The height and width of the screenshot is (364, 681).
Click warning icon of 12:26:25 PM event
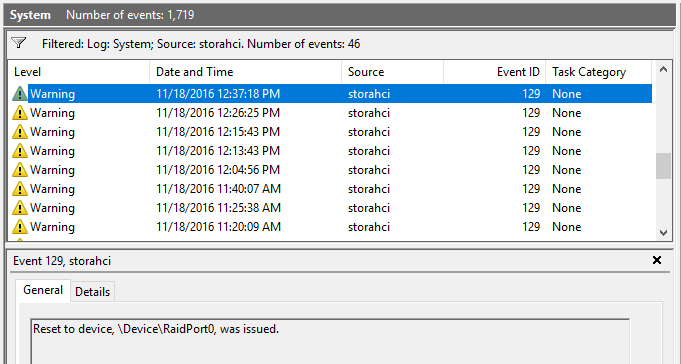coord(20,113)
